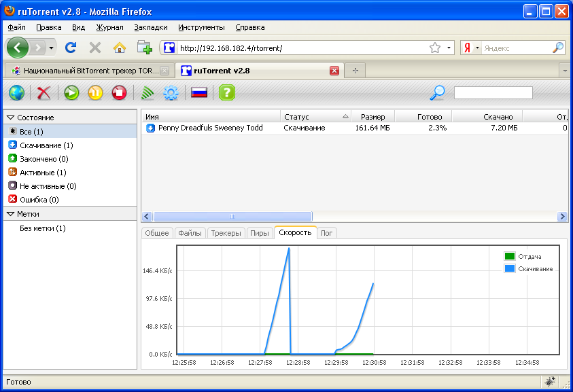This screenshot has width=573, height=392.
Task: Sort by Имя column header
Action: 211,117
